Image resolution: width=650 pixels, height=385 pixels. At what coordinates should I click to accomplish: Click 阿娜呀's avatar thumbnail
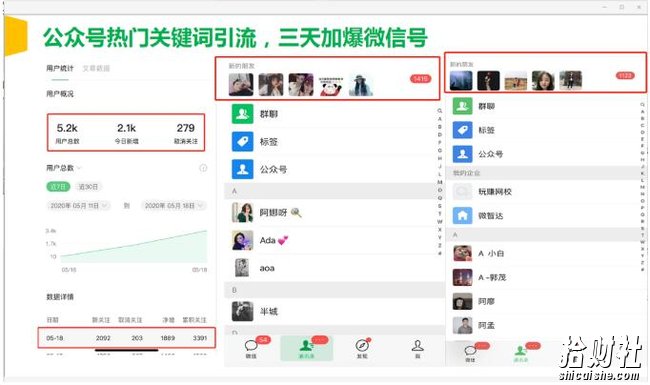tap(243, 213)
